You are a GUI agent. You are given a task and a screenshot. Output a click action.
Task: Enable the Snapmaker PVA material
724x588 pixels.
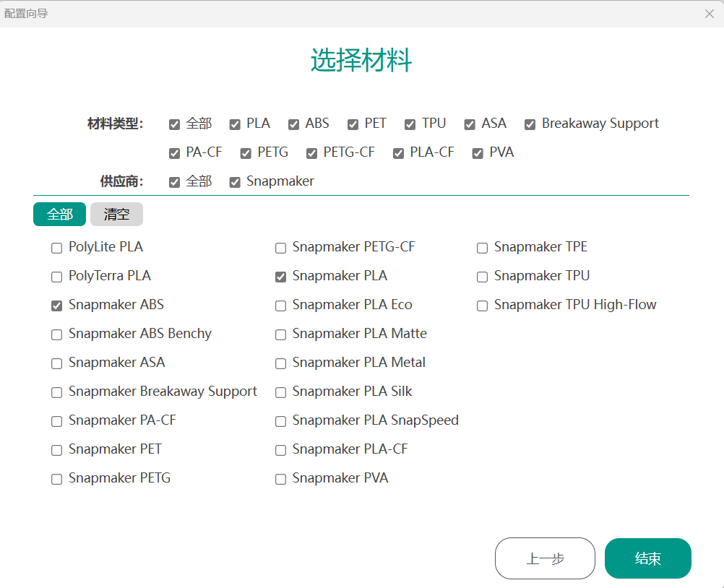(x=281, y=479)
